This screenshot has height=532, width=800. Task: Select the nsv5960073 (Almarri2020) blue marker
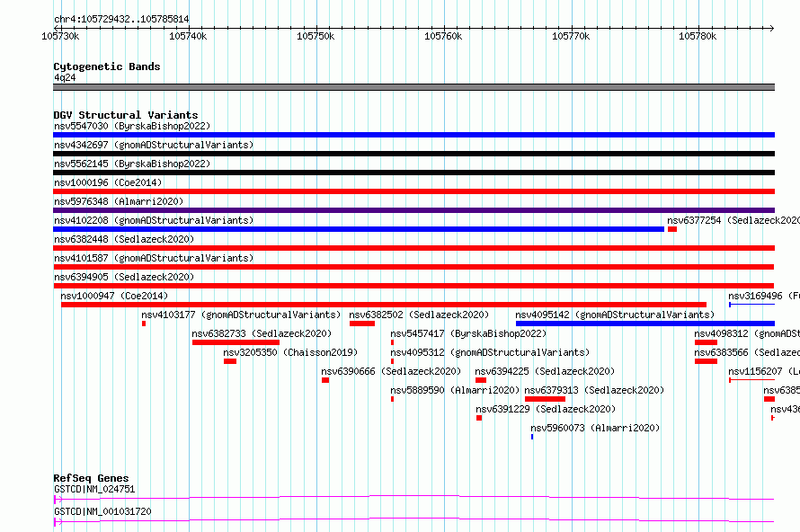532,437
